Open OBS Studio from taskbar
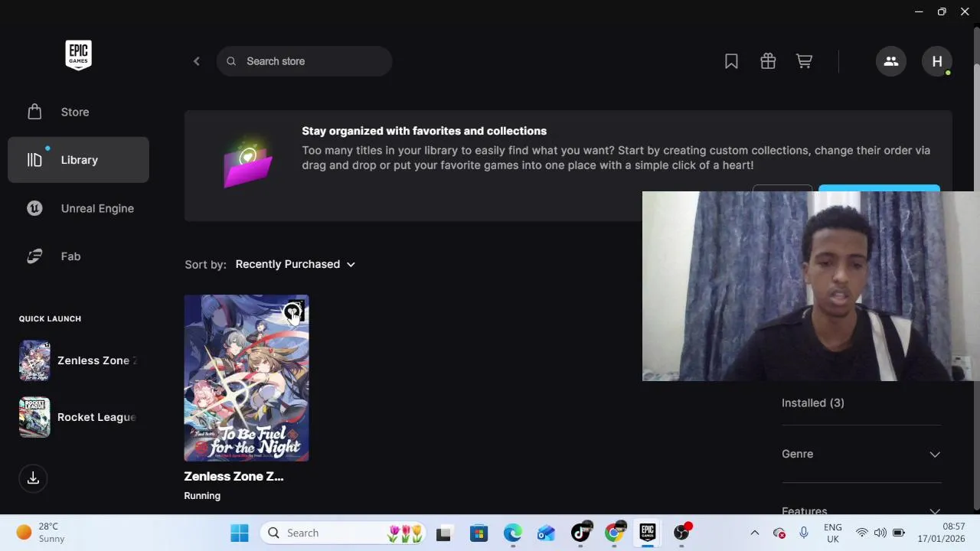Screen dimensions: 980x551 tap(681, 533)
